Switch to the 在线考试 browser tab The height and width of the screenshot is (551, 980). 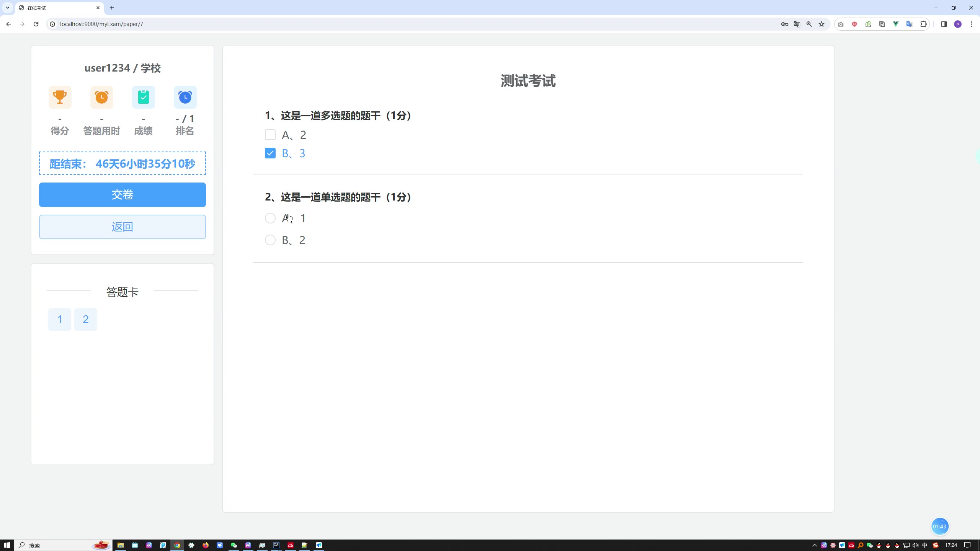click(60, 8)
